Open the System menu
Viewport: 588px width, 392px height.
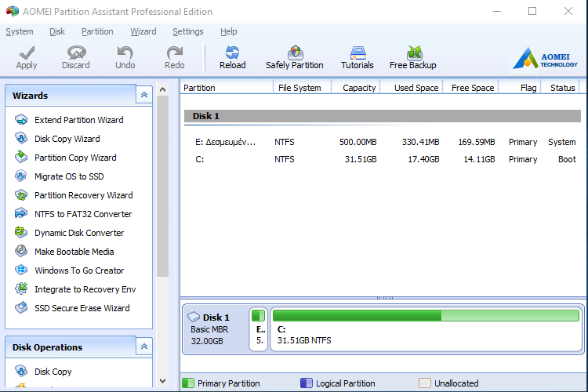(20, 31)
